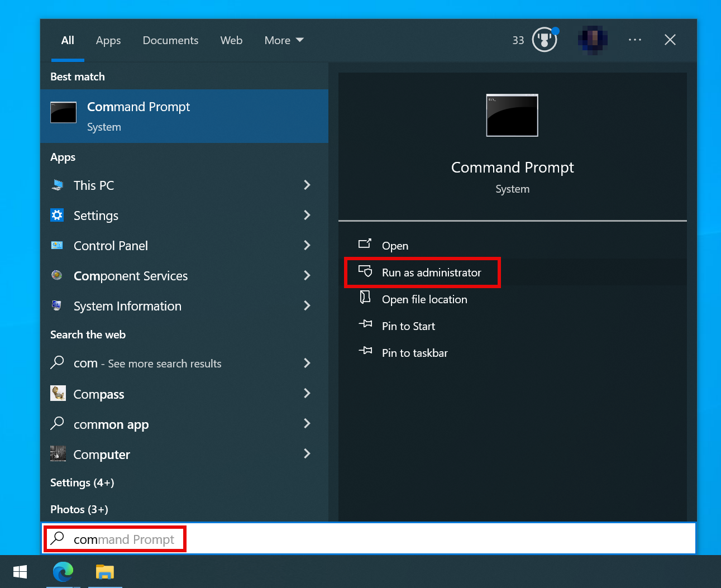721x588 pixels.
Task: Click the Pin to taskbar pin icon
Action: pyautogui.click(x=365, y=351)
